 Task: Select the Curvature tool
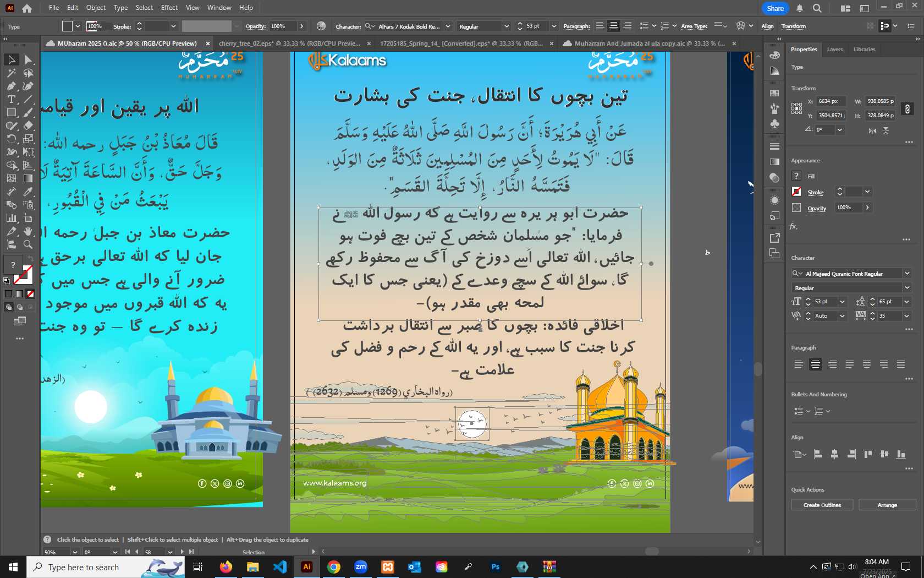coord(28,86)
